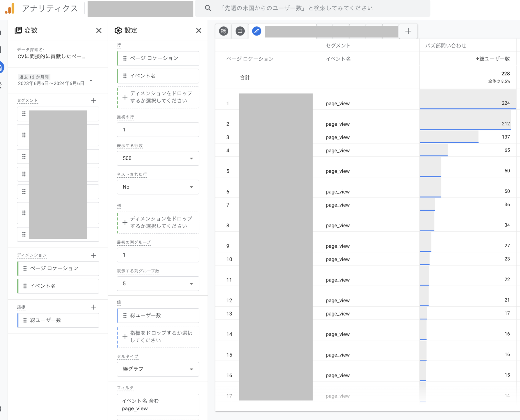Click drag handle of 総ユーザー数 value chip

pyautogui.click(x=125, y=316)
